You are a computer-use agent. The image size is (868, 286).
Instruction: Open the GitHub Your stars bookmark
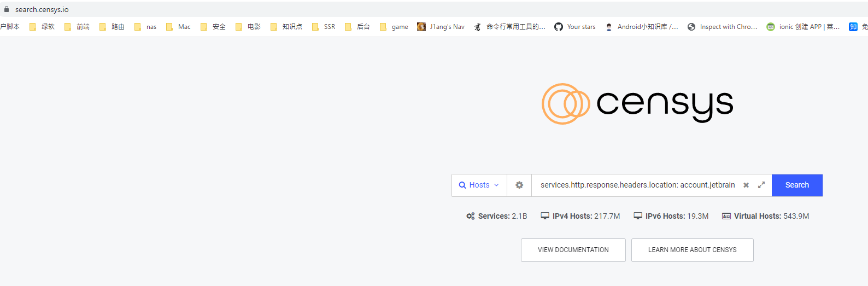click(575, 27)
